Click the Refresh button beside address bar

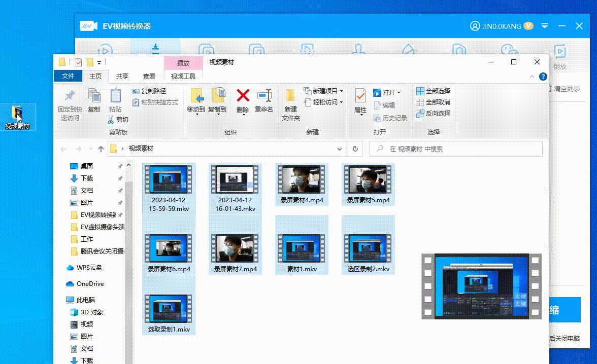tap(355, 149)
